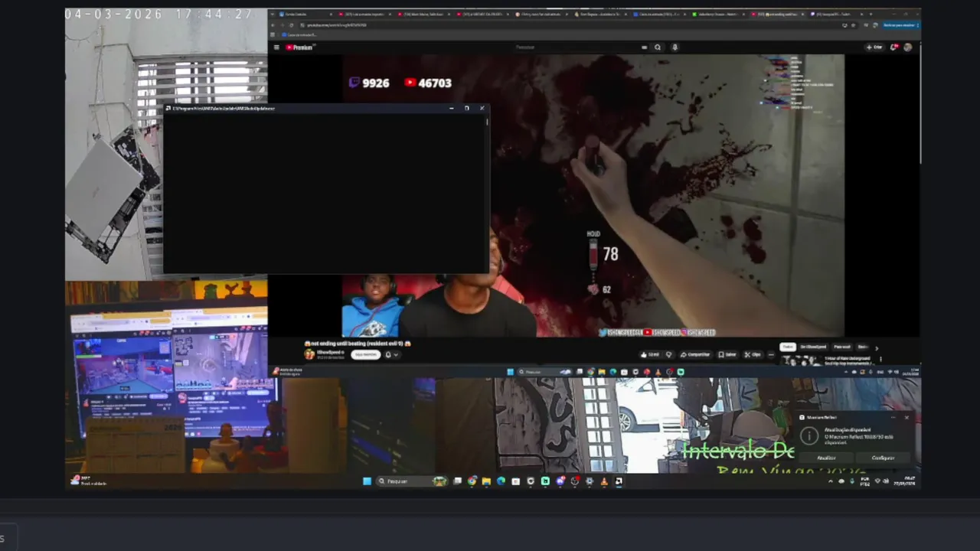The width and height of the screenshot is (980, 551).
Task: Open Settings gear on the bottom taskbar
Action: (590, 481)
